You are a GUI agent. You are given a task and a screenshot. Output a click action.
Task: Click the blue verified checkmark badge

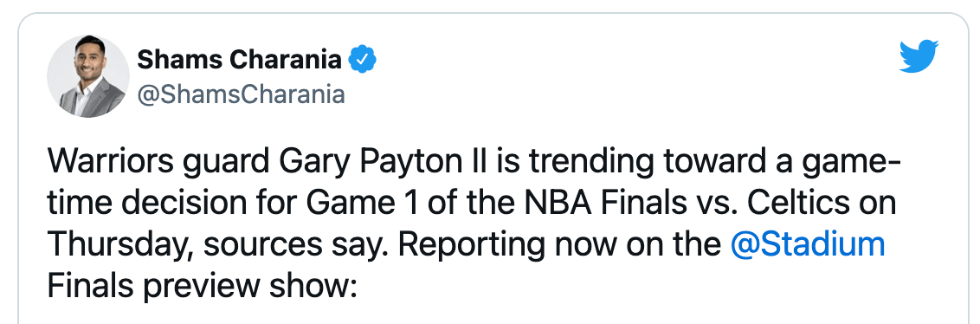pos(363,60)
